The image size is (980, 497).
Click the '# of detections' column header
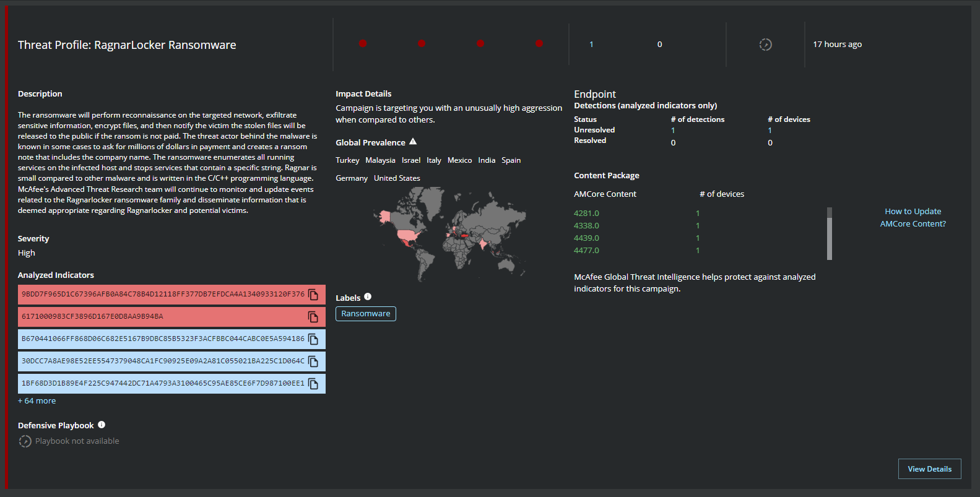tap(698, 119)
